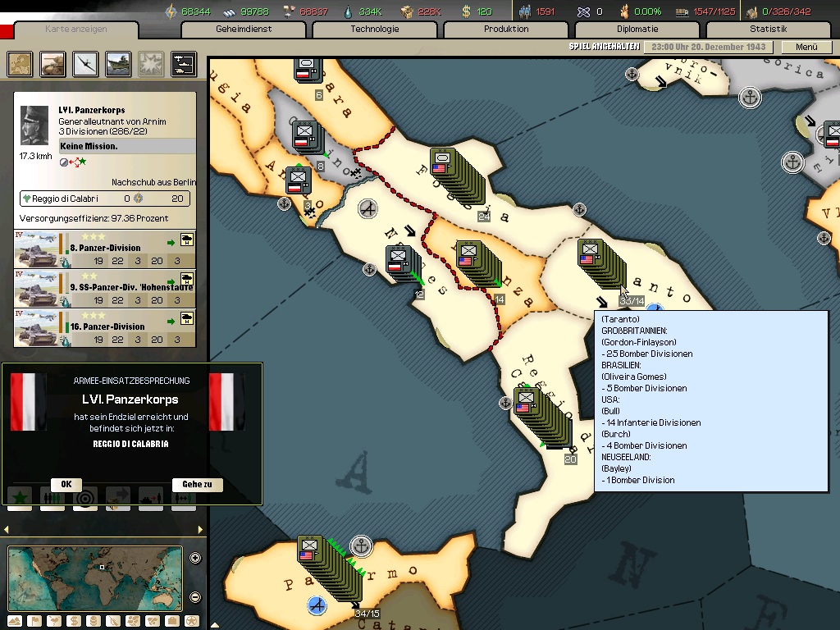Switch to the Technologie tab
840x630 pixels.
tap(375, 30)
